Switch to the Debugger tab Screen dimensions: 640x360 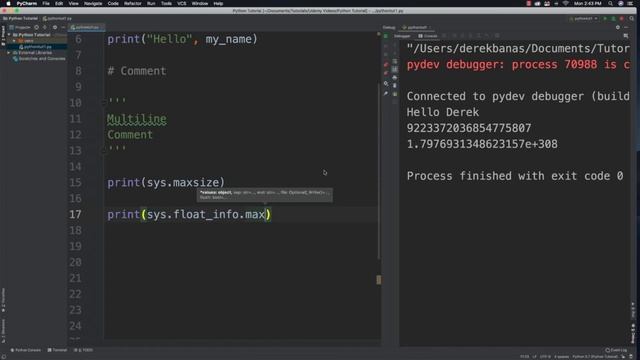[x=402, y=36]
